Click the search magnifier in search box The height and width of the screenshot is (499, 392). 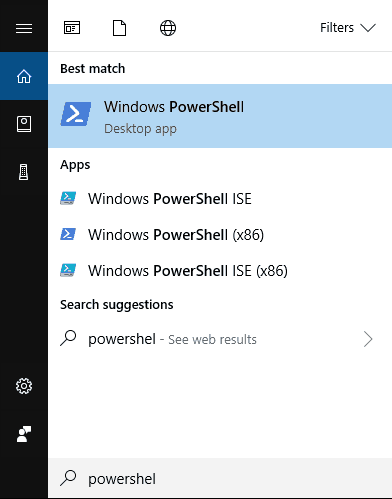point(68,478)
